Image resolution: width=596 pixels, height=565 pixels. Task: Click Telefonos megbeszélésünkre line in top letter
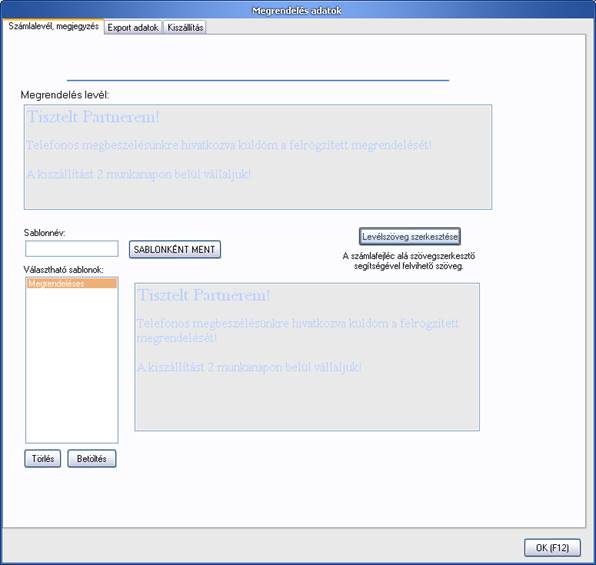[229, 145]
